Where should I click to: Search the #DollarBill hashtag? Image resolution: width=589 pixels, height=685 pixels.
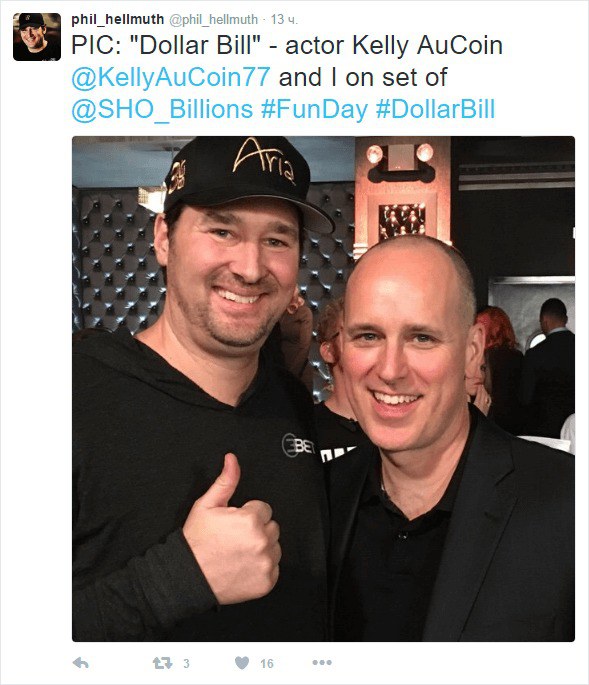click(435, 109)
